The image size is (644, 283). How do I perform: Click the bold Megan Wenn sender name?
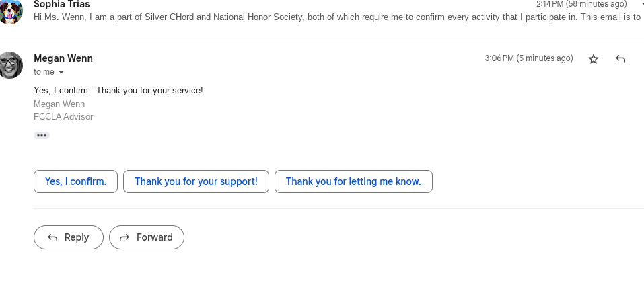click(x=63, y=58)
